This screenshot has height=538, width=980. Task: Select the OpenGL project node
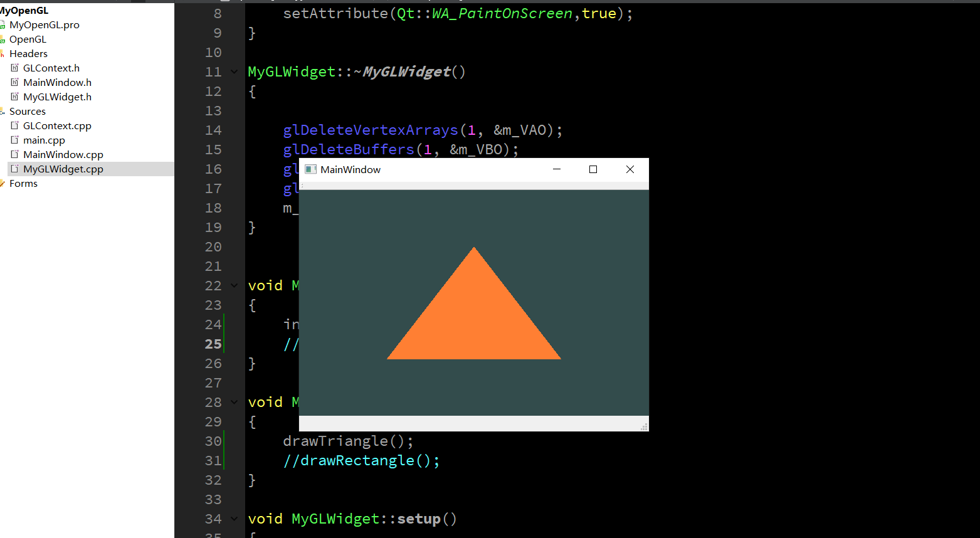(28, 40)
